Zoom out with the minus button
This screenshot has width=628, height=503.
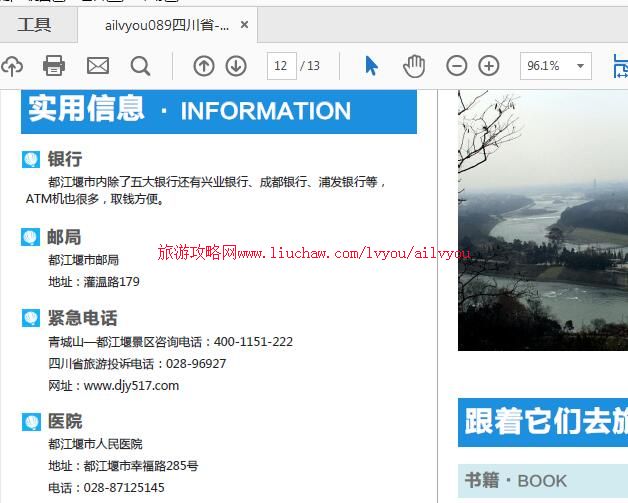tap(456, 66)
